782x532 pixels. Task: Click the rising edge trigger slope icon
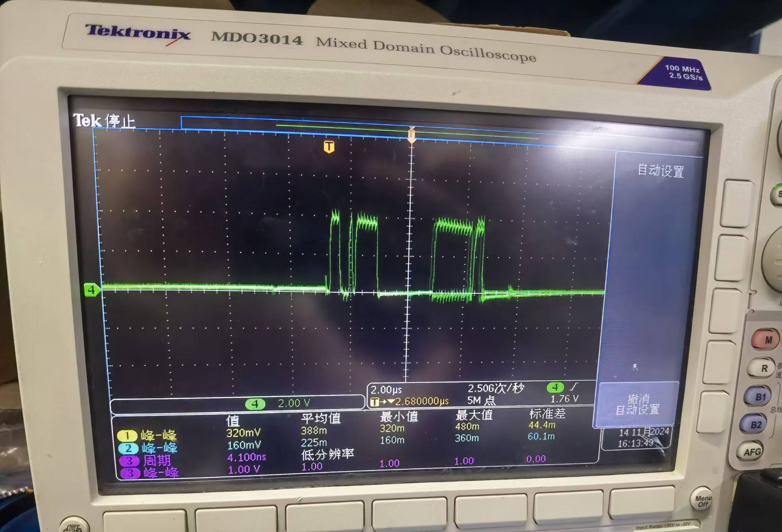tap(574, 387)
